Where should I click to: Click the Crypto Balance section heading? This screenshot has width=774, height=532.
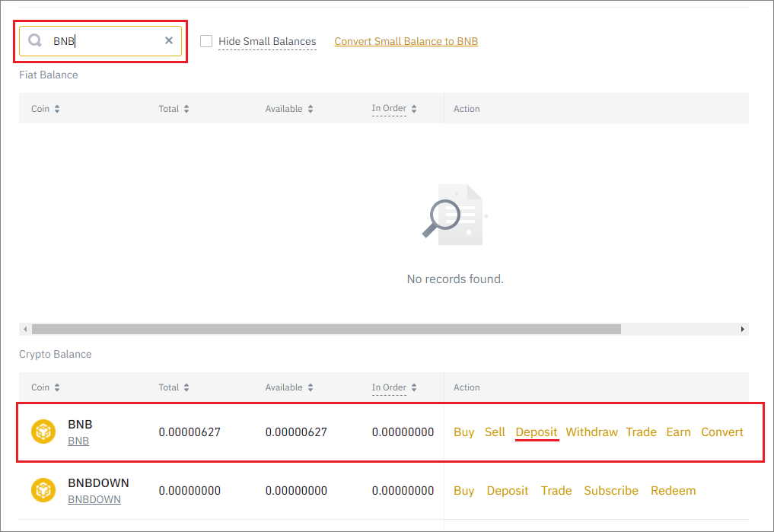pos(56,354)
